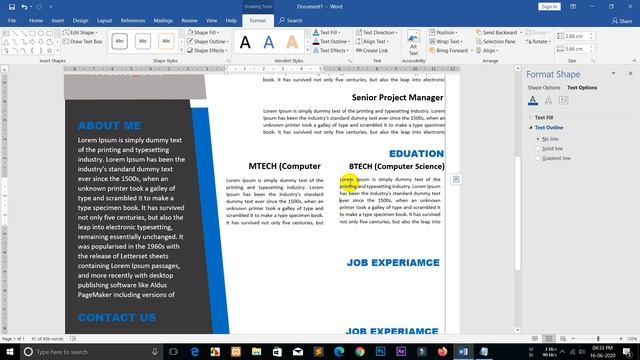Click Text Effects in ribbon
Screen dimensions: 640x360
(331, 51)
